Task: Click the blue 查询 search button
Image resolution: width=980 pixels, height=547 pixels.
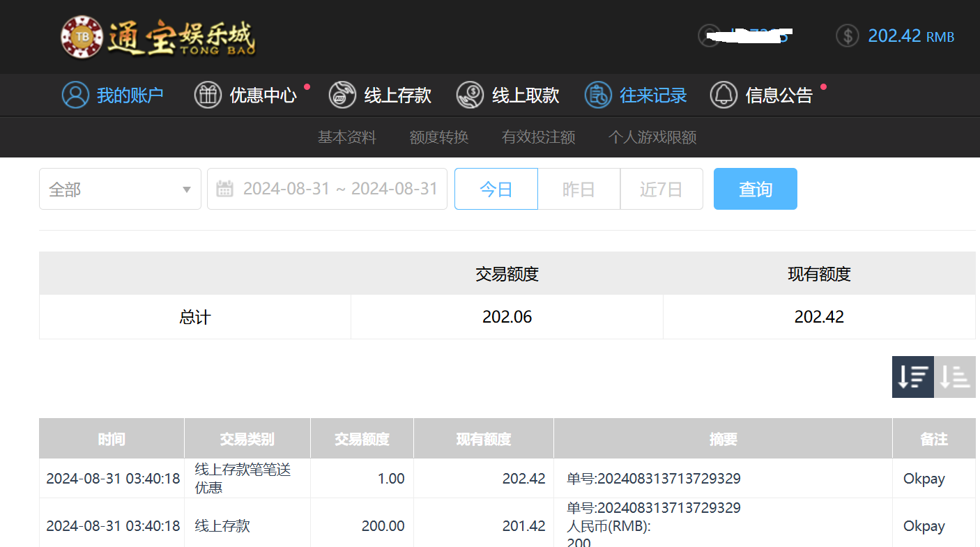Action: (x=755, y=189)
